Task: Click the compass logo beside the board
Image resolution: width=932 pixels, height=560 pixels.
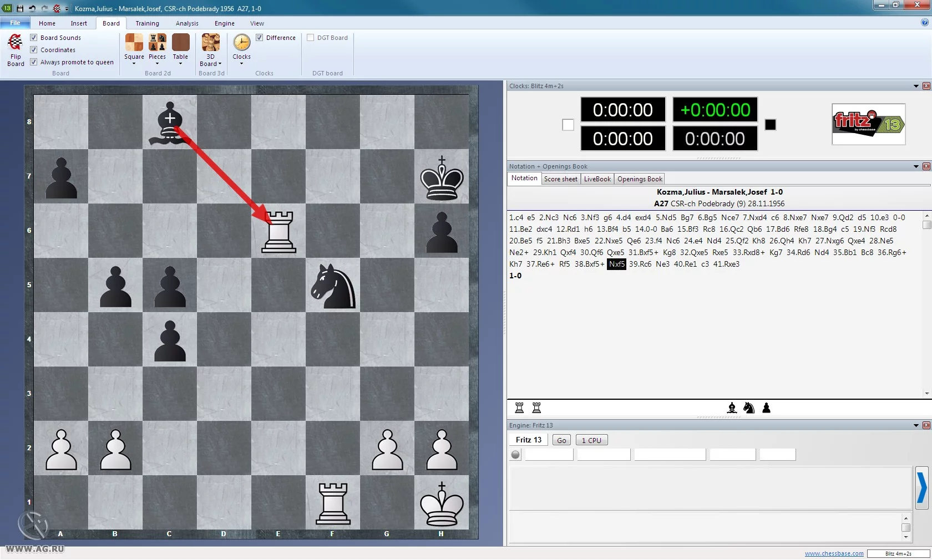Action: point(32,525)
